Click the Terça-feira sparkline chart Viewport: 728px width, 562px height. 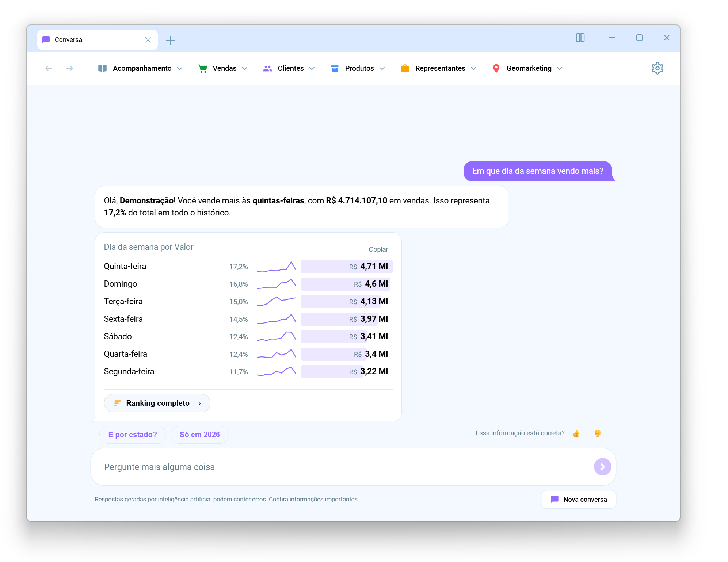point(276,301)
